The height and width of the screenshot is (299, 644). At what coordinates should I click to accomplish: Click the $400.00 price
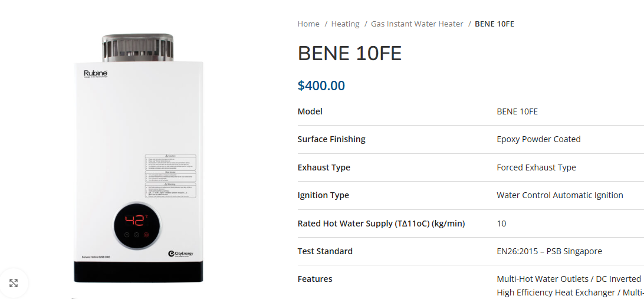pos(321,86)
